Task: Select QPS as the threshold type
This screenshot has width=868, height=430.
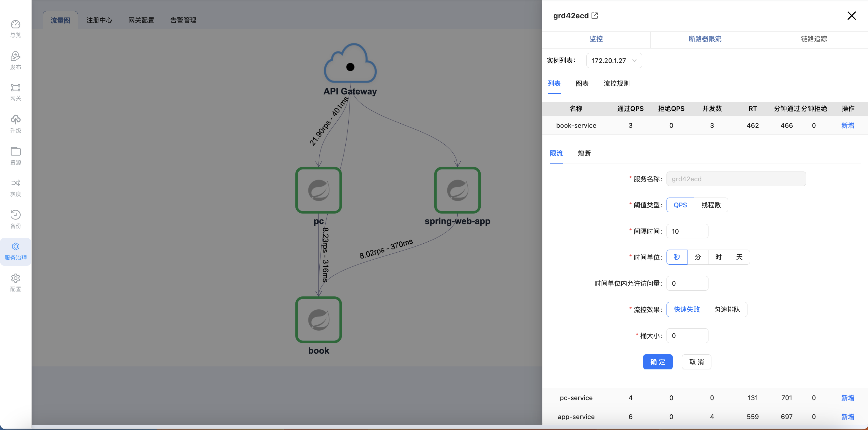Action: [x=680, y=205]
